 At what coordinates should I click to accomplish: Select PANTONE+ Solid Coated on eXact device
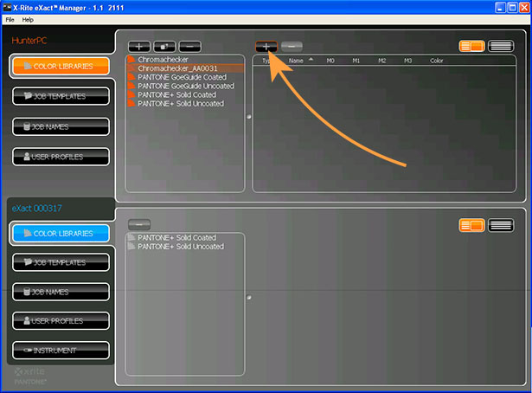click(185, 237)
